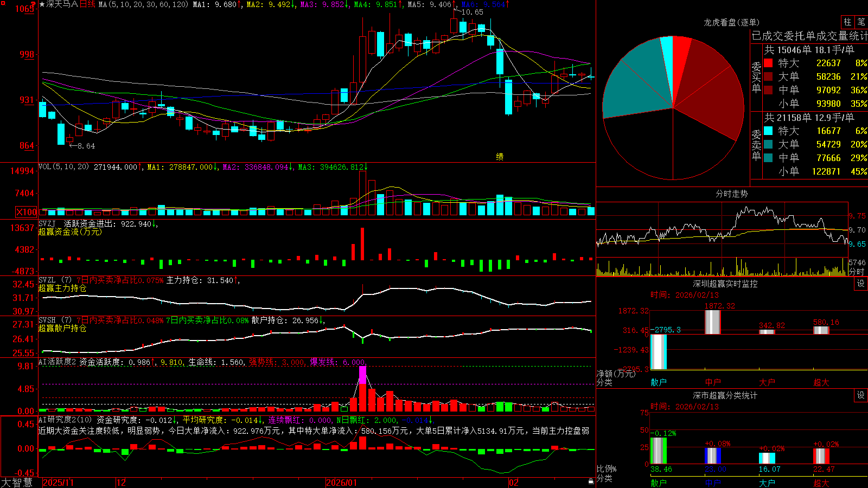Switch dragon-tiger panel to 柱 view

click(x=847, y=22)
